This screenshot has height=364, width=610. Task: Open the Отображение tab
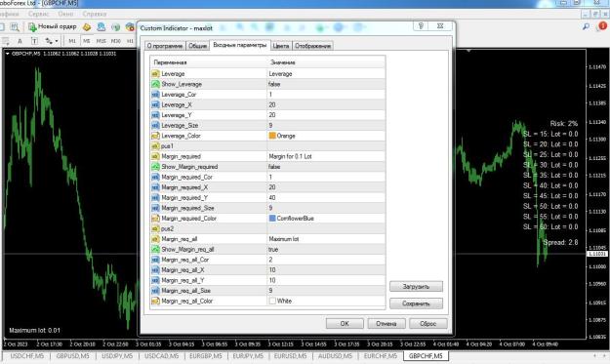(312, 46)
